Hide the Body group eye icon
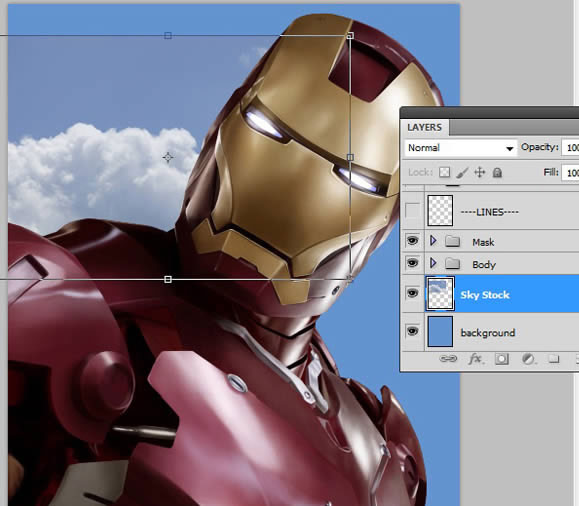This screenshot has height=506, width=579. click(412, 263)
